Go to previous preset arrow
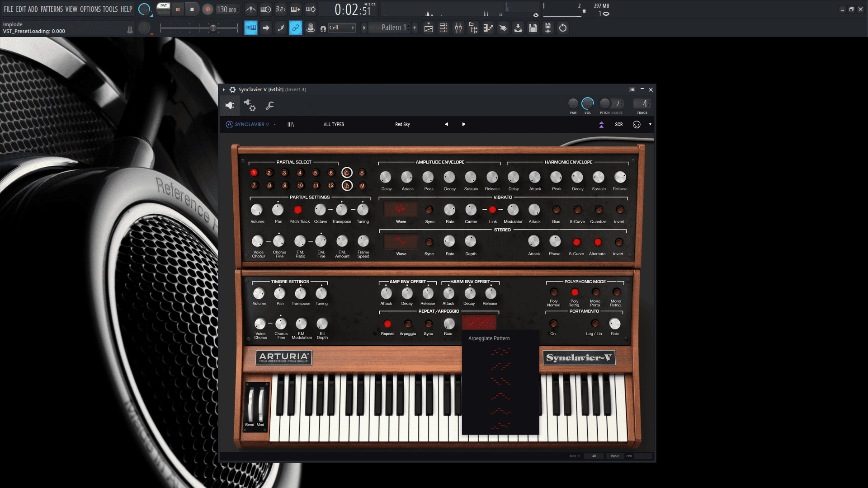 pyautogui.click(x=446, y=124)
